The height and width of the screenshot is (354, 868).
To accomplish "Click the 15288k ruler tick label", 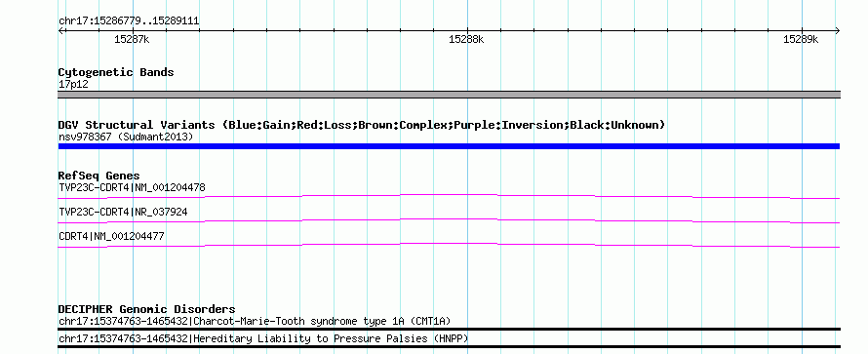I will pyautogui.click(x=466, y=39).
